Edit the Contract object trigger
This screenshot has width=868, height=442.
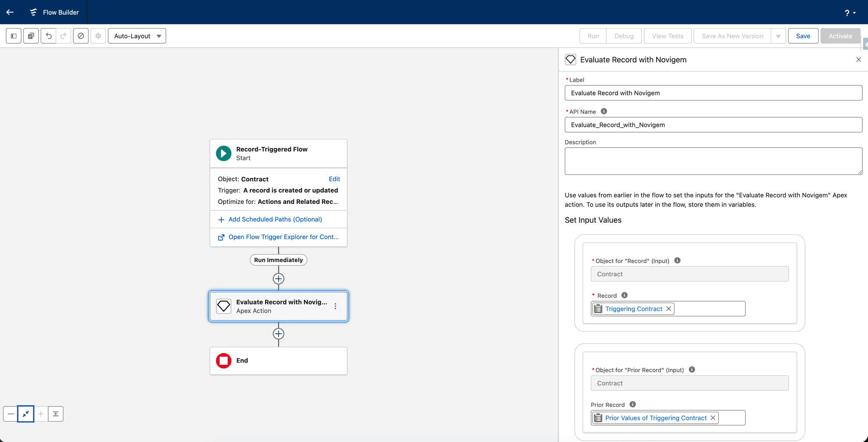(334, 179)
